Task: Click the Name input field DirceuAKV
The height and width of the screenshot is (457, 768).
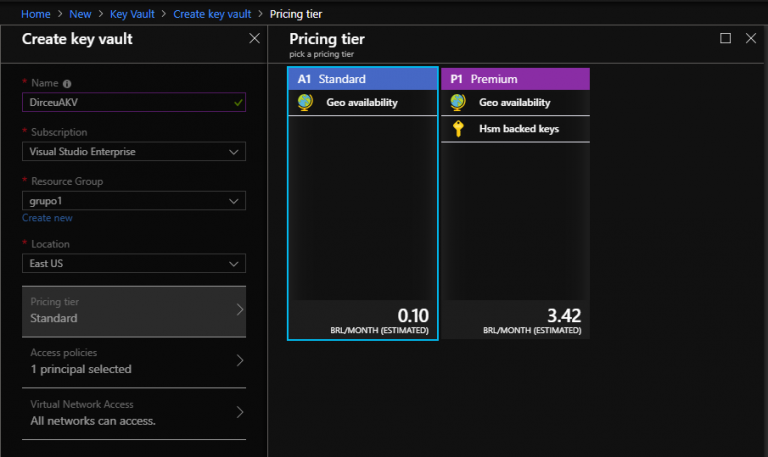Action: pos(125,102)
